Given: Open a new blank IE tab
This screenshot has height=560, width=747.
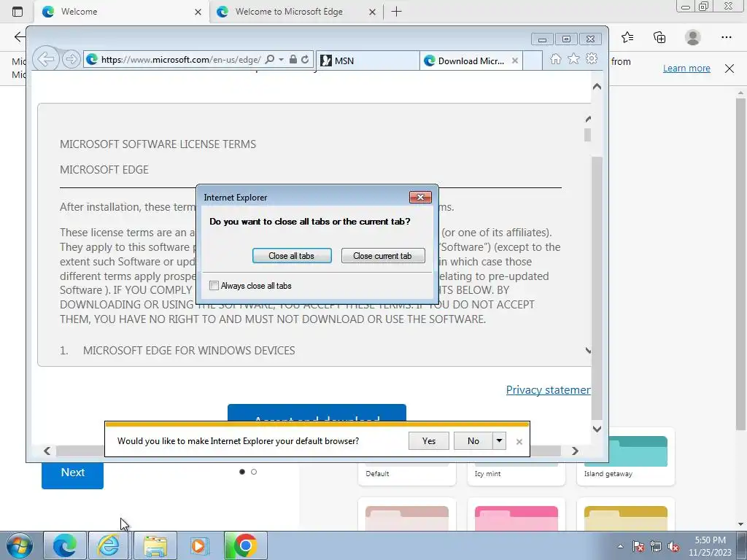Looking at the screenshot, I should (x=533, y=61).
